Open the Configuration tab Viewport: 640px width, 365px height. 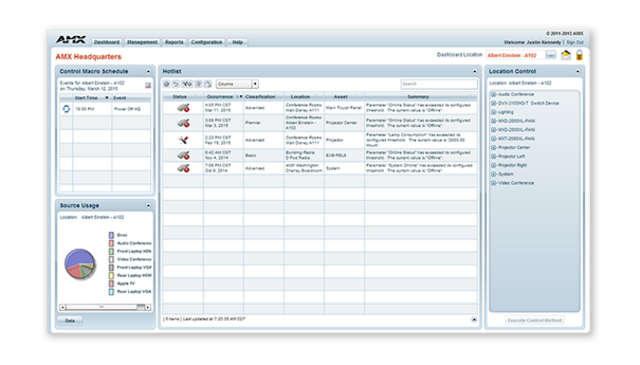click(x=207, y=42)
